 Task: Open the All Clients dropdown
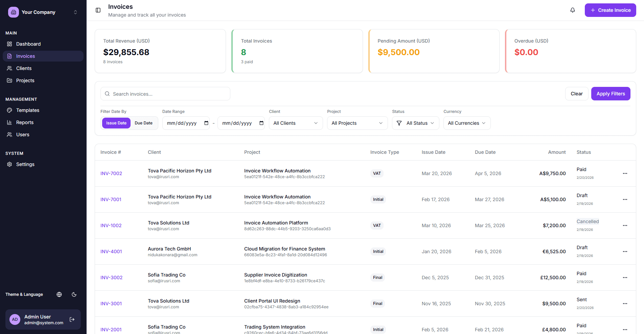(x=295, y=123)
